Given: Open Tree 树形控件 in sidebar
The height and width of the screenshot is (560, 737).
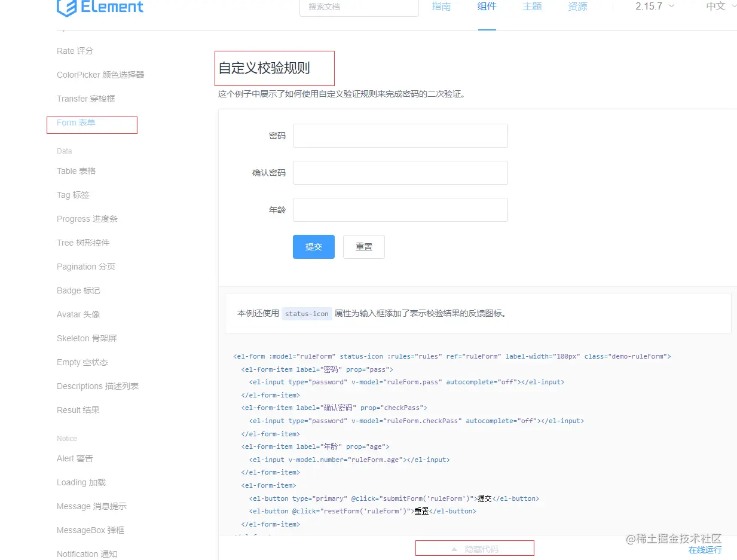Looking at the screenshot, I should click(83, 243).
